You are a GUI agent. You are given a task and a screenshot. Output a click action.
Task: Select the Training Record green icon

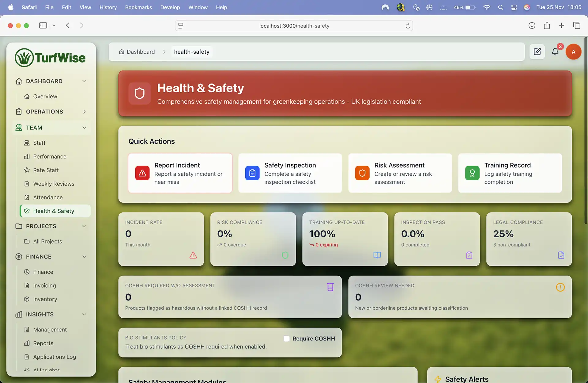[472, 173]
